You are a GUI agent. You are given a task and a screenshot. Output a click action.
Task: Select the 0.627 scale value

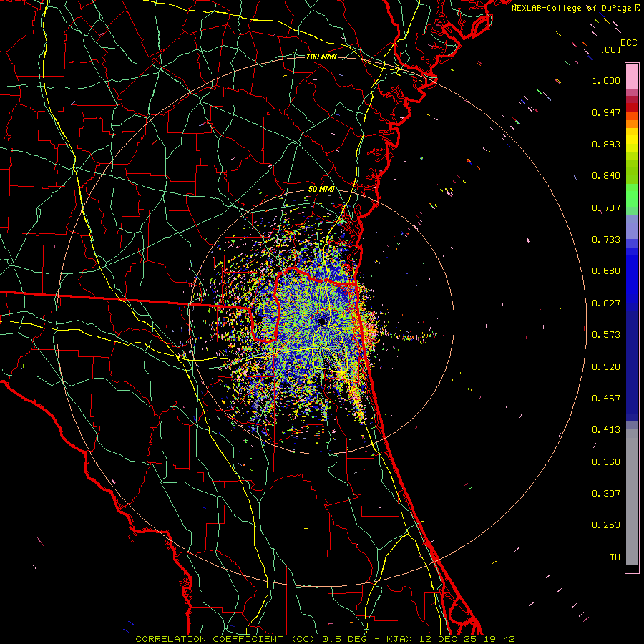(606, 303)
